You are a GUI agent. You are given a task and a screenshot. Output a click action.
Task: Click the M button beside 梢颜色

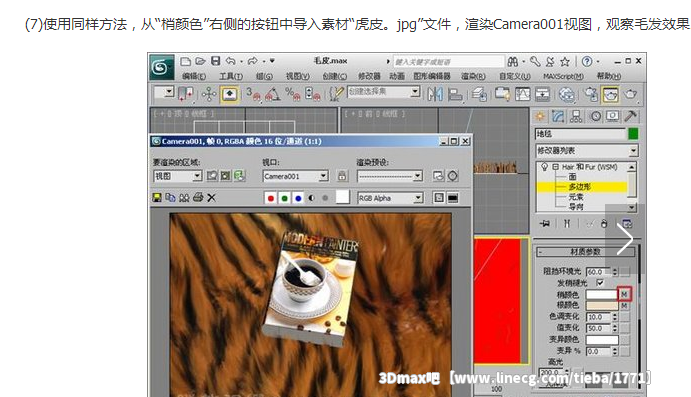624,294
